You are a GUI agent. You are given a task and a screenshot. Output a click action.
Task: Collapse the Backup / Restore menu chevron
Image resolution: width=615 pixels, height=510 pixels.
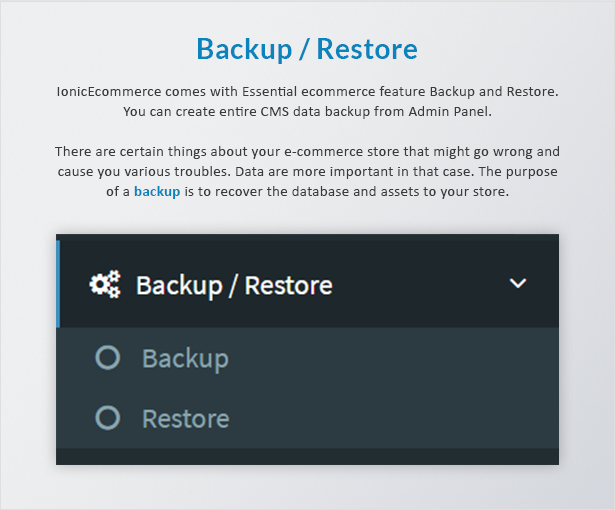click(x=517, y=283)
